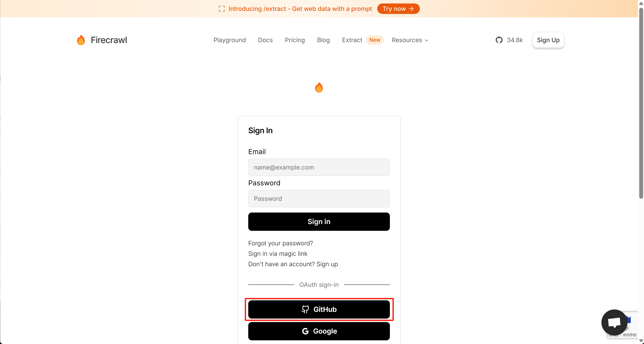Image resolution: width=644 pixels, height=344 pixels.
Task: Click the extract bracket icon in banner
Action: [x=222, y=9]
